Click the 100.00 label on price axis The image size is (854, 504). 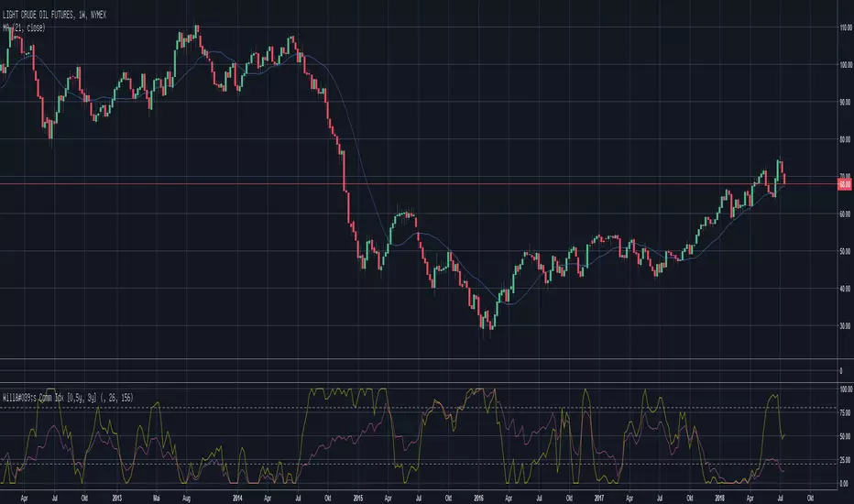pos(843,65)
